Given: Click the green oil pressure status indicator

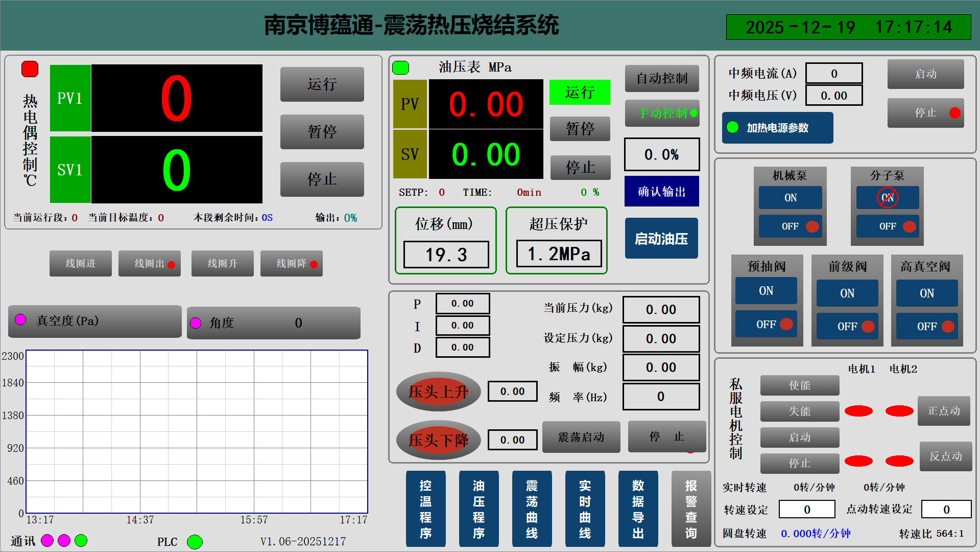Looking at the screenshot, I should (x=400, y=67).
